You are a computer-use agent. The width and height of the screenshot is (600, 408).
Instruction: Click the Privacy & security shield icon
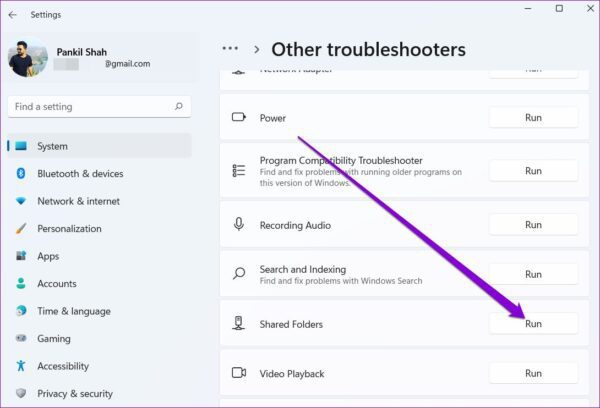pyautogui.click(x=21, y=393)
